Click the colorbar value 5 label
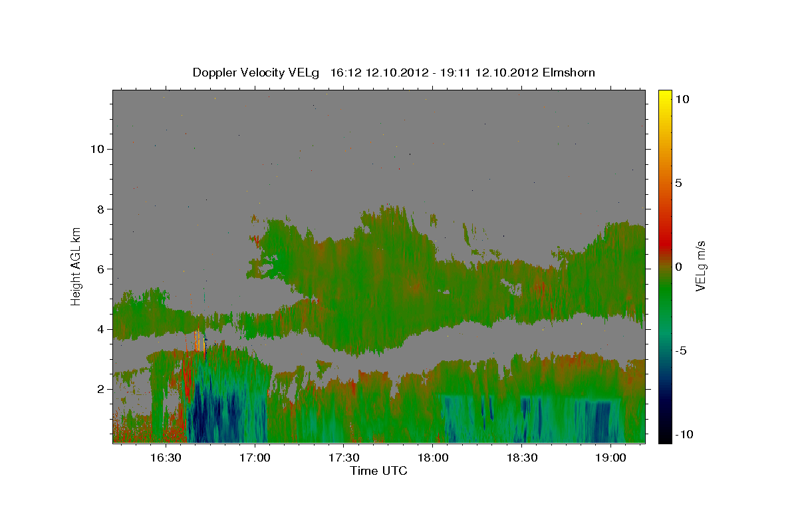 [x=678, y=183]
